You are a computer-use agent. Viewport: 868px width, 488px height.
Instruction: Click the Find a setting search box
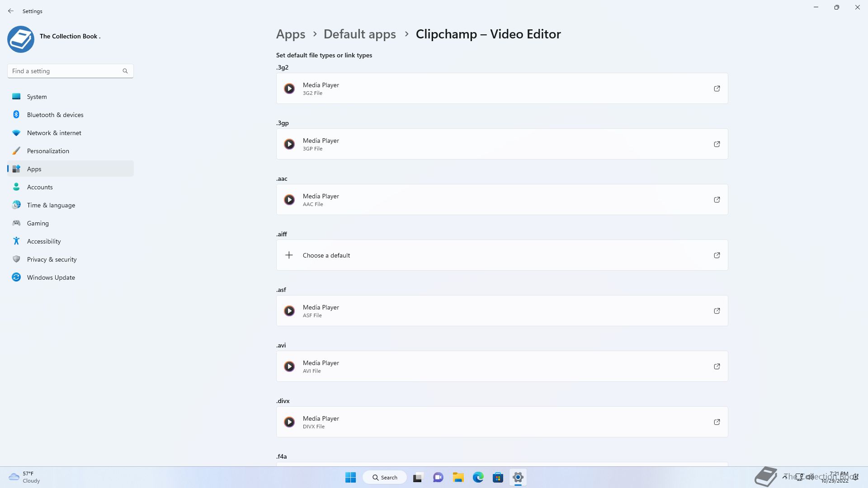coord(66,71)
